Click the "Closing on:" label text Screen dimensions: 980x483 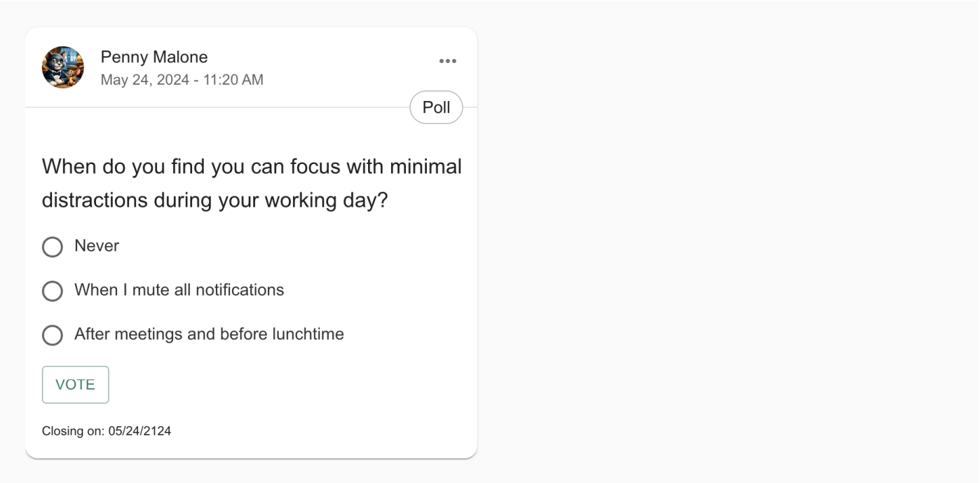pos(73,431)
